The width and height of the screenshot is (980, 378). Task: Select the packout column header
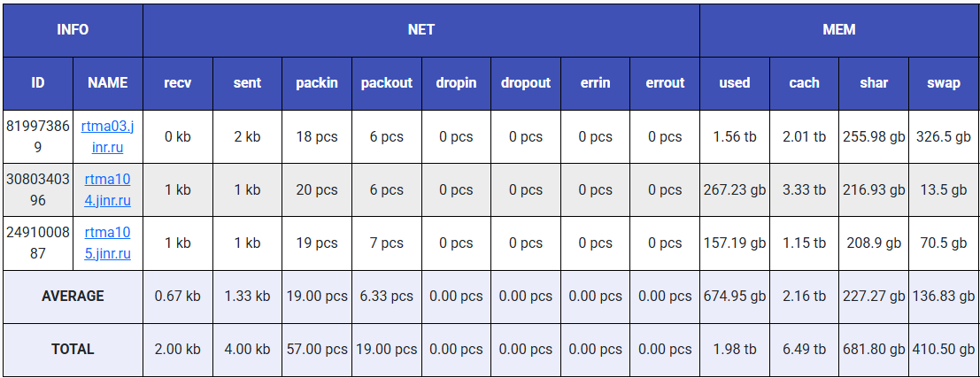click(387, 82)
